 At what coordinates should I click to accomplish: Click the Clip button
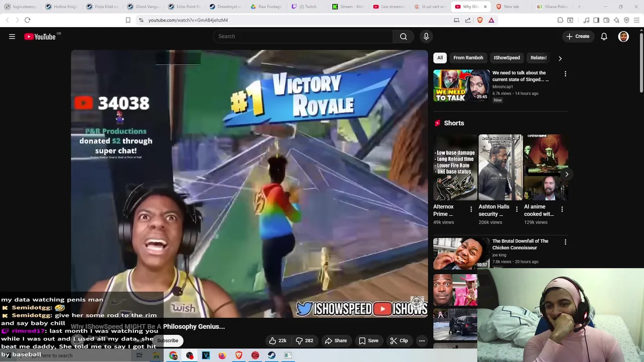coord(399,340)
